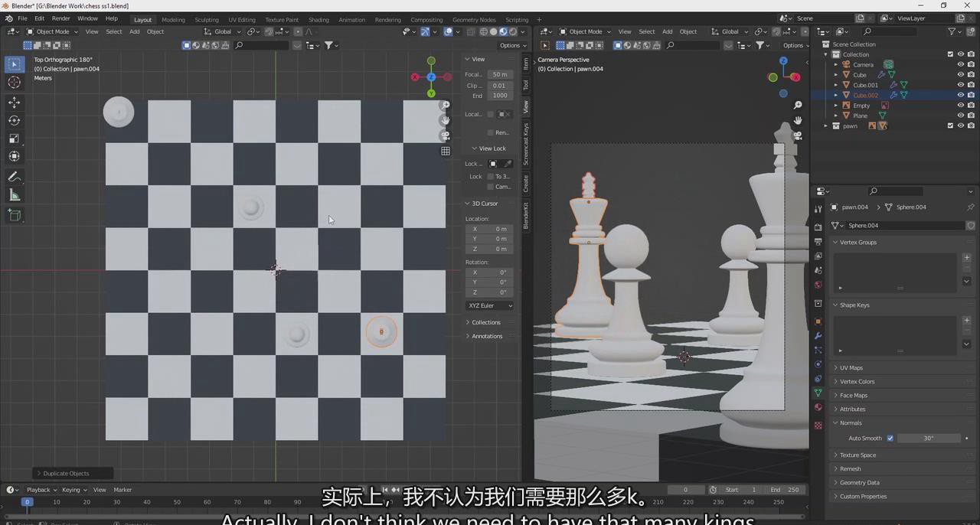Click the Focal Length input field
The image size is (980, 525).
tap(499, 74)
